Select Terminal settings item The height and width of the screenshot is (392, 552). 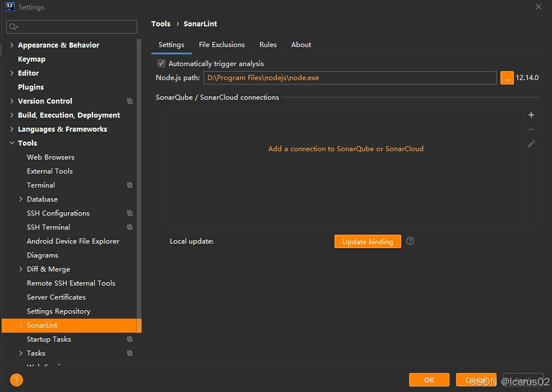coord(41,185)
